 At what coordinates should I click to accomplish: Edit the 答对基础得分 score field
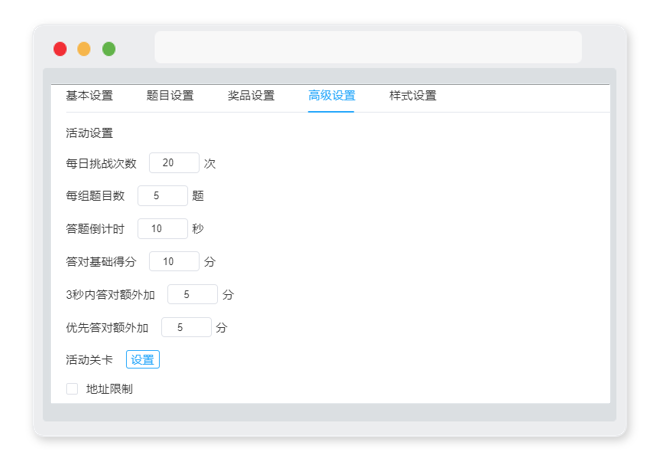[174, 261]
